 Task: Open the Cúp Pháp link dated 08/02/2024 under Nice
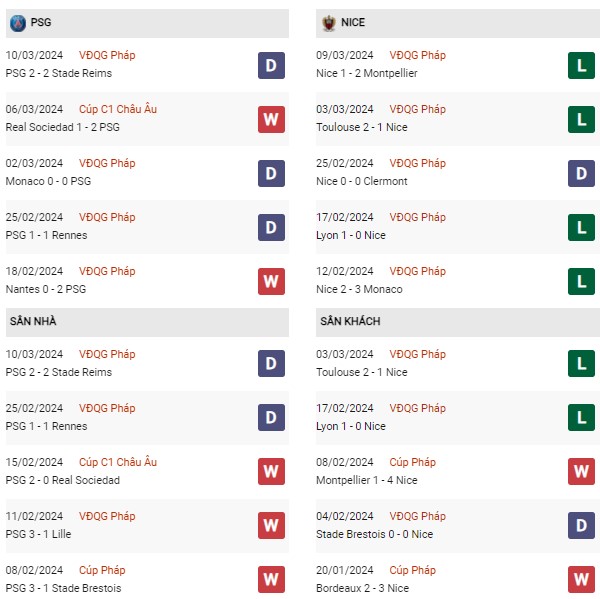click(412, 462)
